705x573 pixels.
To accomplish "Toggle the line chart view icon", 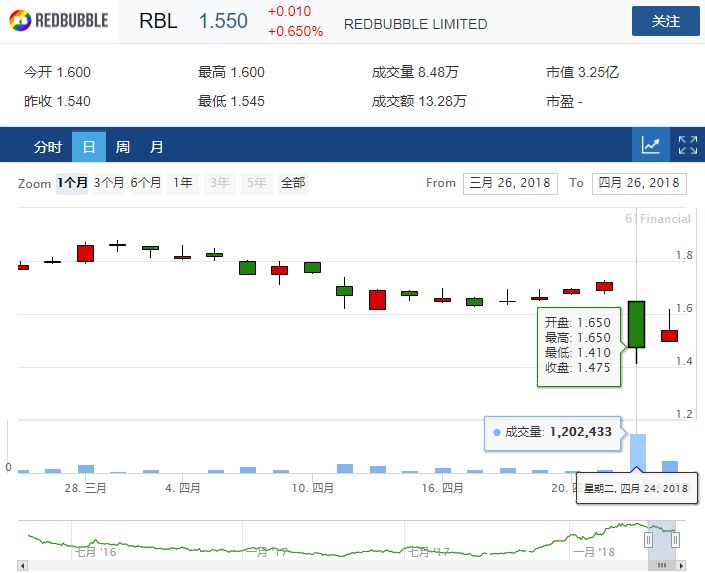I will [651, 145].
